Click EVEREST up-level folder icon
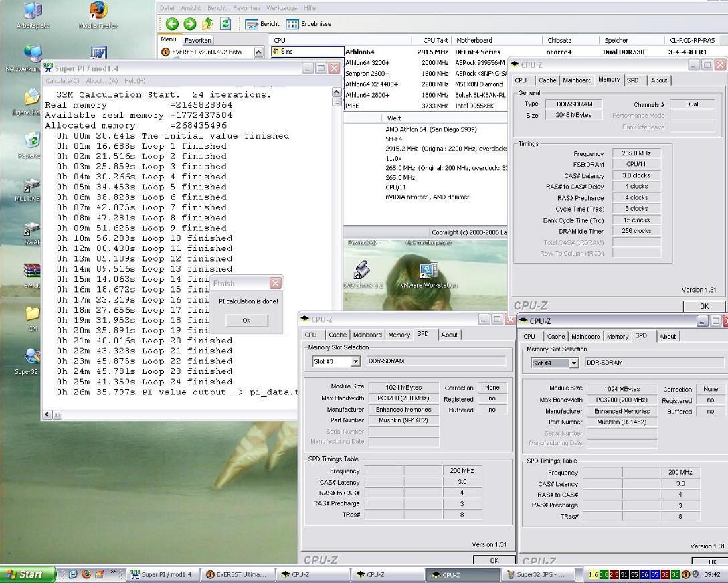This screenshot has height=583, width=728. [x=207, y=23]
